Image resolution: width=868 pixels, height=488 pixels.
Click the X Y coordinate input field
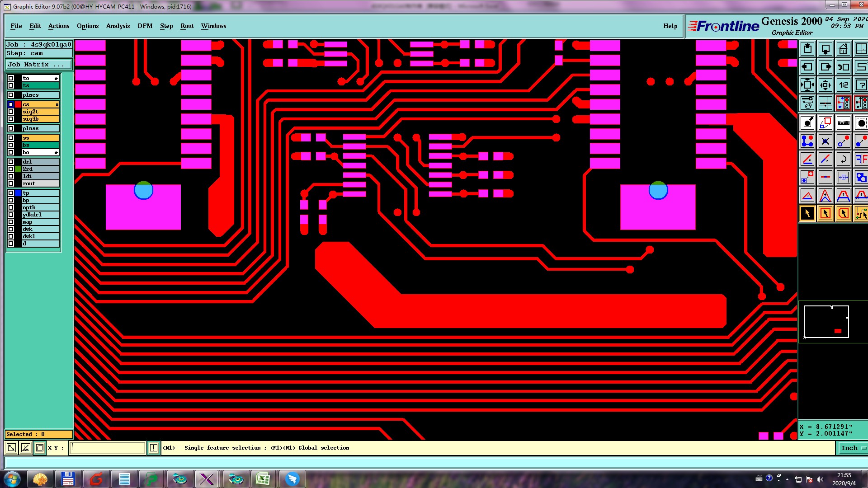tap(107, 448)
